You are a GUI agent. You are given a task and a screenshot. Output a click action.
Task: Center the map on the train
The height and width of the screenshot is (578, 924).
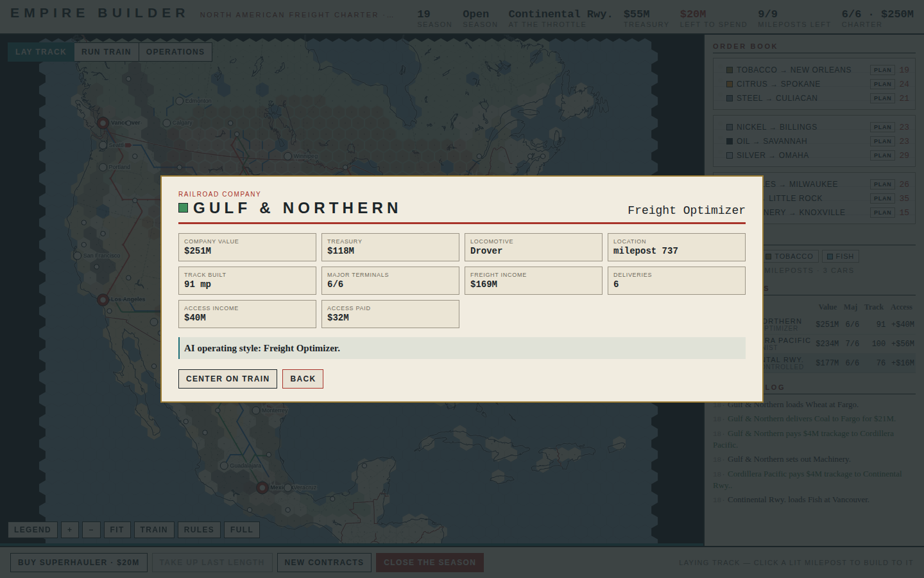[x=228, y=379]
